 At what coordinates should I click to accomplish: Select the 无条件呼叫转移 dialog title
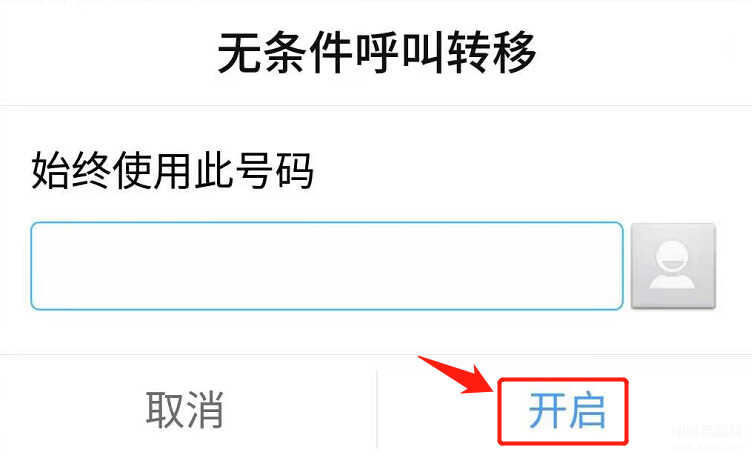coord(377,52)
